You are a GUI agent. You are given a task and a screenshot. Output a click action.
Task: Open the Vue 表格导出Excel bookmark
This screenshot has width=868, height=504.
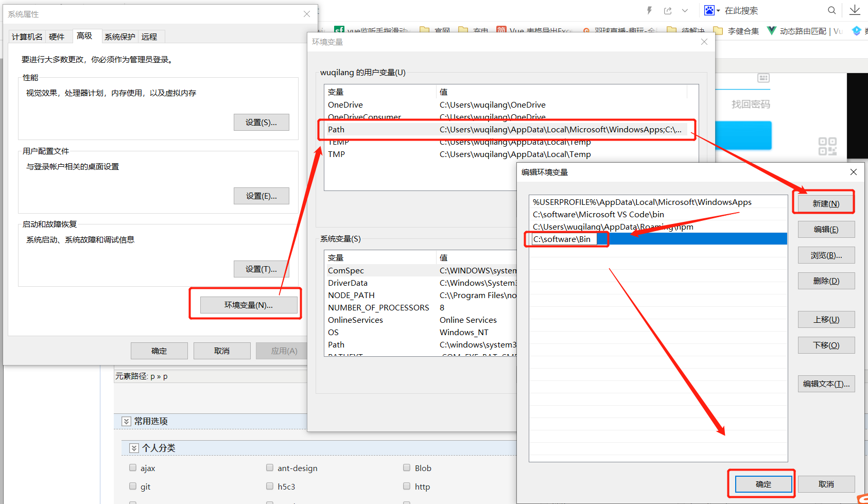[x=534, y=31]
